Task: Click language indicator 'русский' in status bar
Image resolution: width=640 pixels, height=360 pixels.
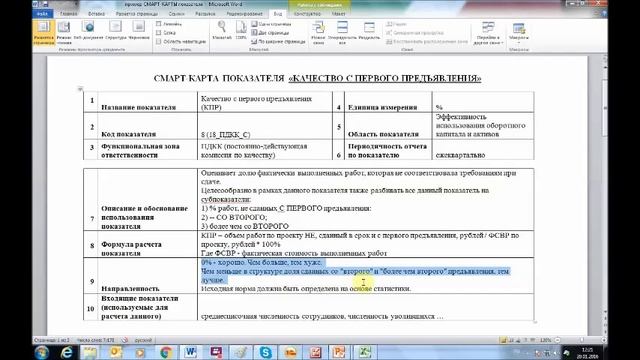Action: 143,340
